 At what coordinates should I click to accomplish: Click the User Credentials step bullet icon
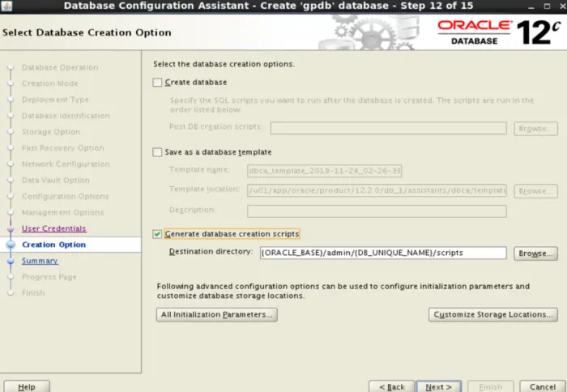[x=11, y=228]
